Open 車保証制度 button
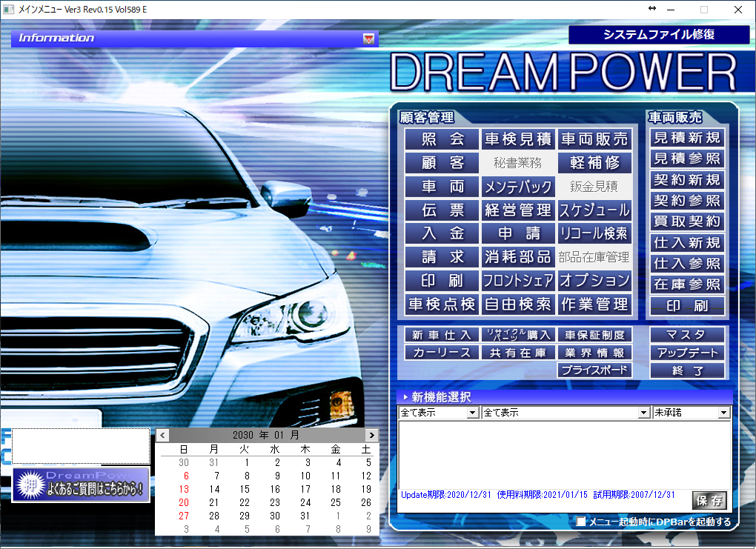 coord(594,335)
